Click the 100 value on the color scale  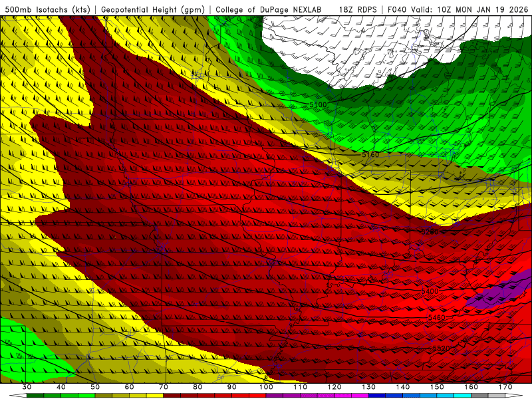click(267, 387)
